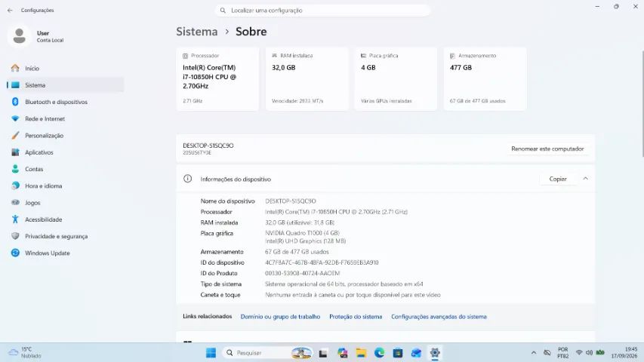
Task: Select the Sistema monitor icon in sidebar
Action: click(x=15, y=85)
